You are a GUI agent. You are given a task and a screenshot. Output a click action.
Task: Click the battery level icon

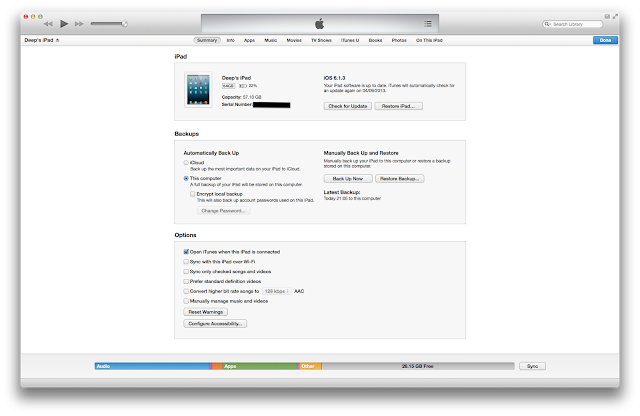[243, 86]
